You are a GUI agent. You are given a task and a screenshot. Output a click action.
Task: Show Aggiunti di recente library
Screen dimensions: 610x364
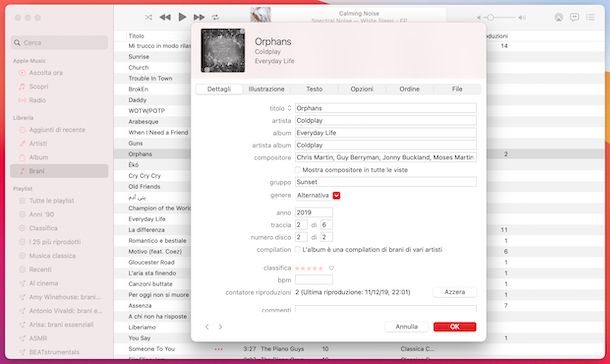57,130
